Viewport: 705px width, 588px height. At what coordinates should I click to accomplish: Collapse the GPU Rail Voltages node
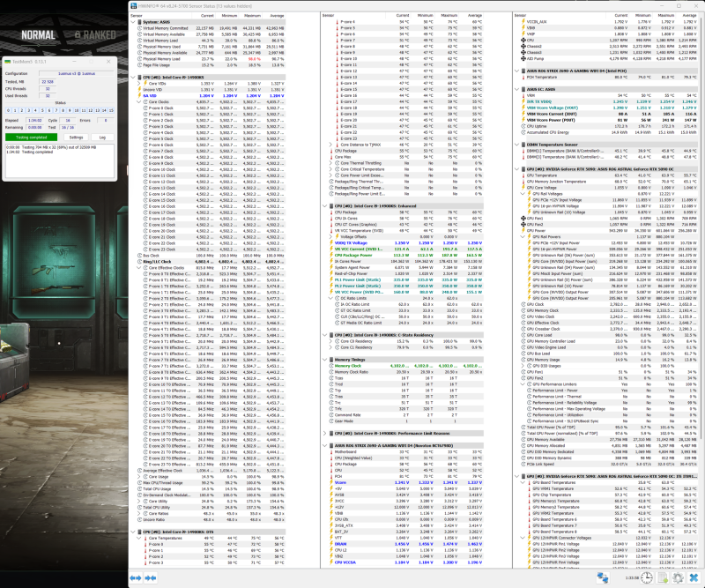[523, 193]
